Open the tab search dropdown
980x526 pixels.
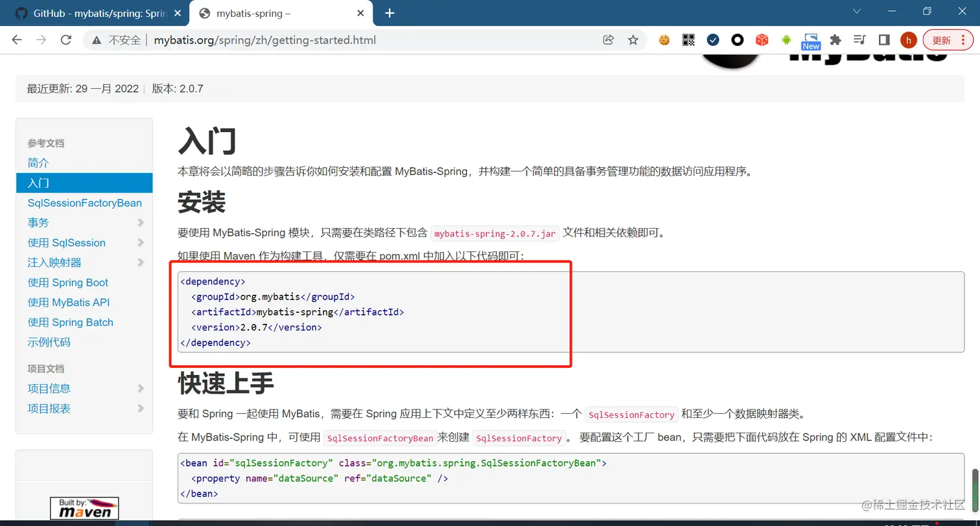coord(857,12)
